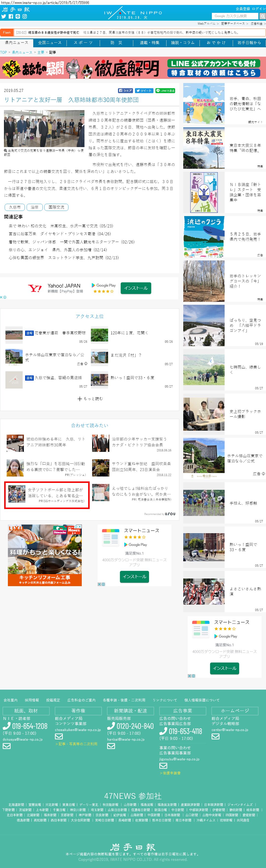Open 後援申請書 footer link

click(170, 773)
